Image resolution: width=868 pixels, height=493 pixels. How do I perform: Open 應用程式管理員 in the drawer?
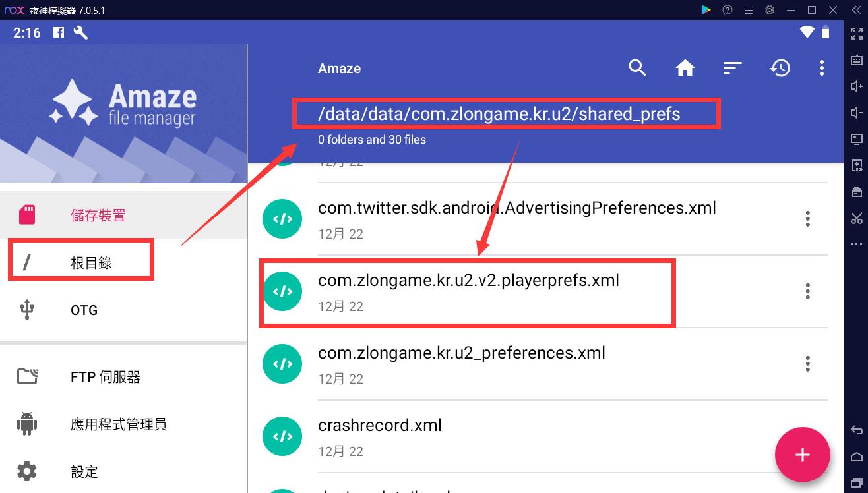[123, 424]
